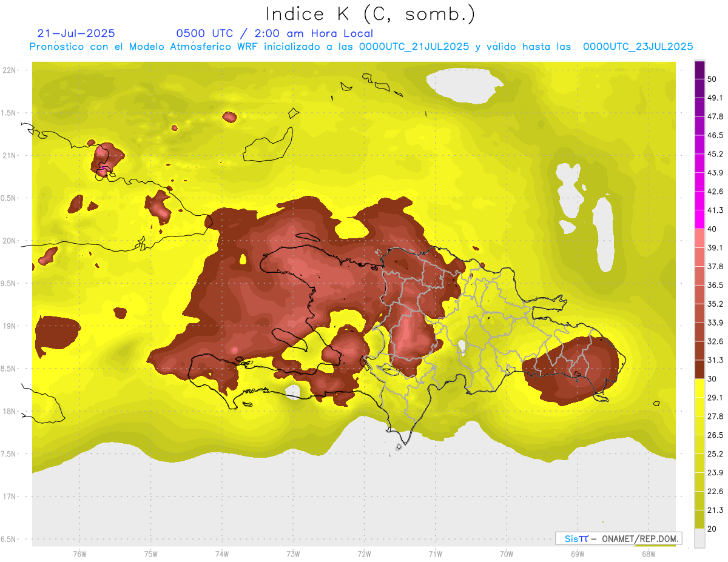The height and width of the screenshot is (562, 728).
Task: Select the "31.3" colorbar value
Action: [x=715, y=360]
